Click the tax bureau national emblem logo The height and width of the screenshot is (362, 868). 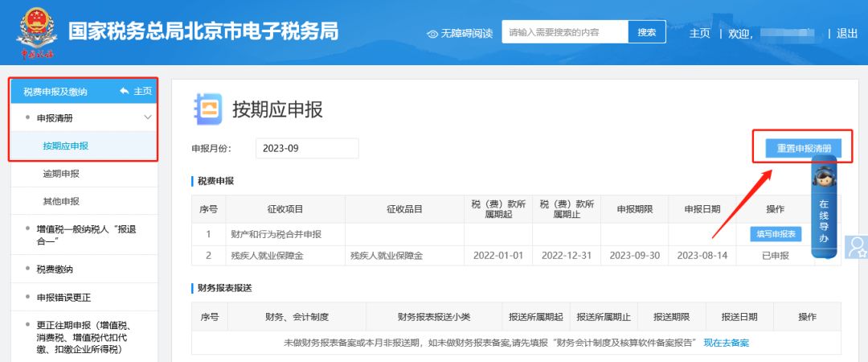click(x=37, y=32)
